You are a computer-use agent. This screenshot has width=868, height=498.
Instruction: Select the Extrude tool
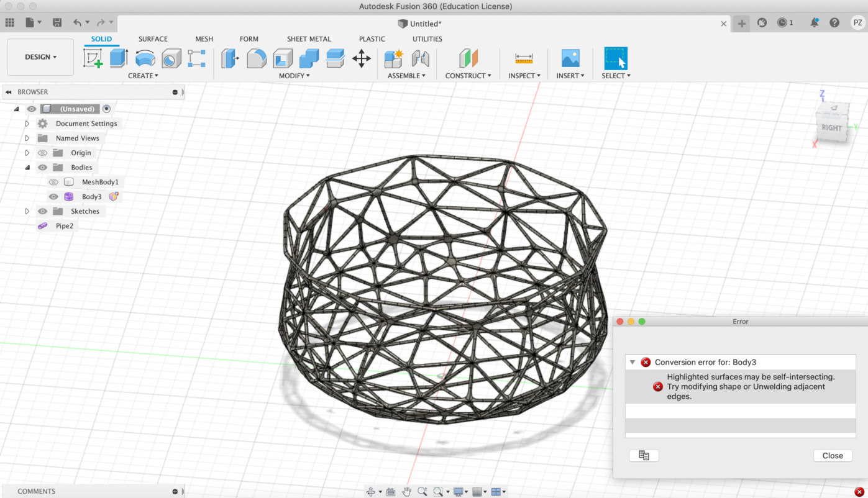click(x=119, y=58)
